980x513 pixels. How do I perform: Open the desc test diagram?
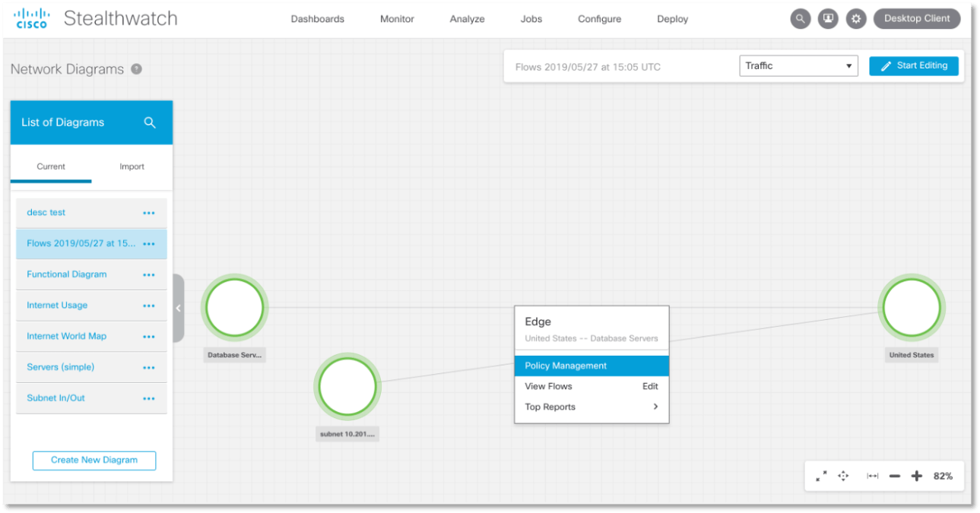(x=46, y=213)
